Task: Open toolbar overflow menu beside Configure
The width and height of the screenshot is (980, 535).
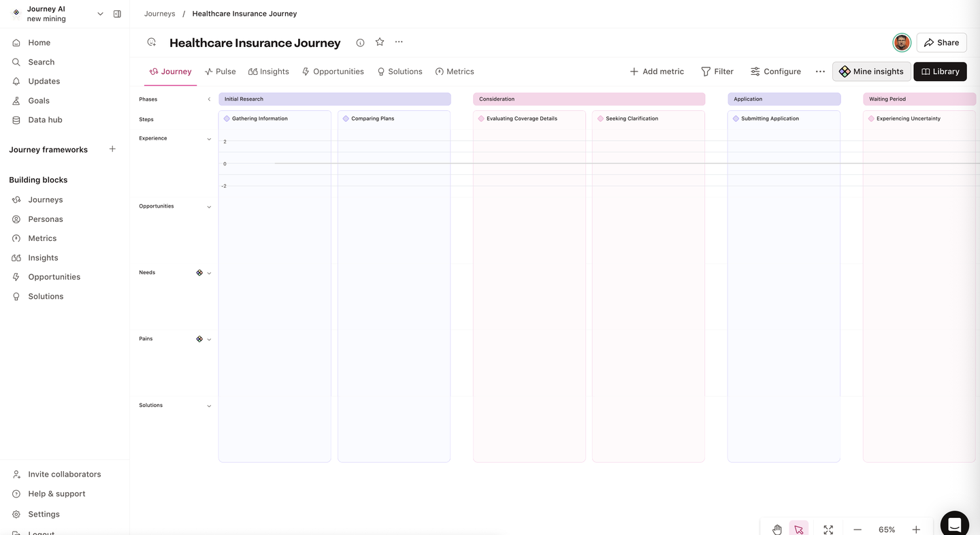Action: pyautogui.click(x=820, y=71)
